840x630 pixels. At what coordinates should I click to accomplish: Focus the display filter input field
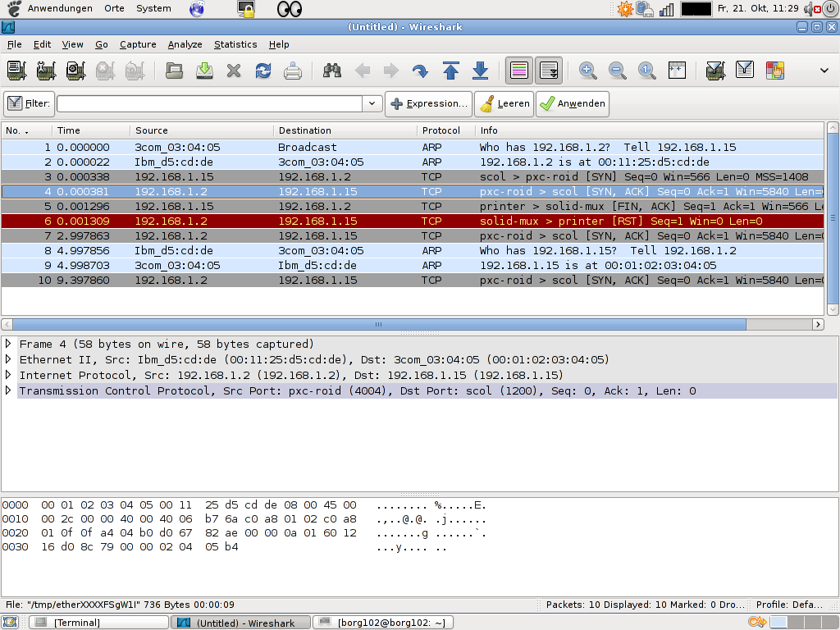(x=209, y=103)
